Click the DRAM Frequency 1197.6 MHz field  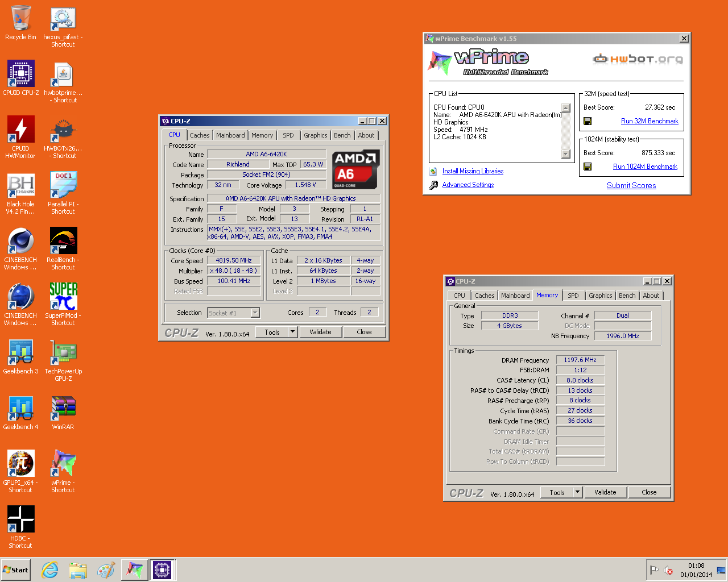(580, 360)
